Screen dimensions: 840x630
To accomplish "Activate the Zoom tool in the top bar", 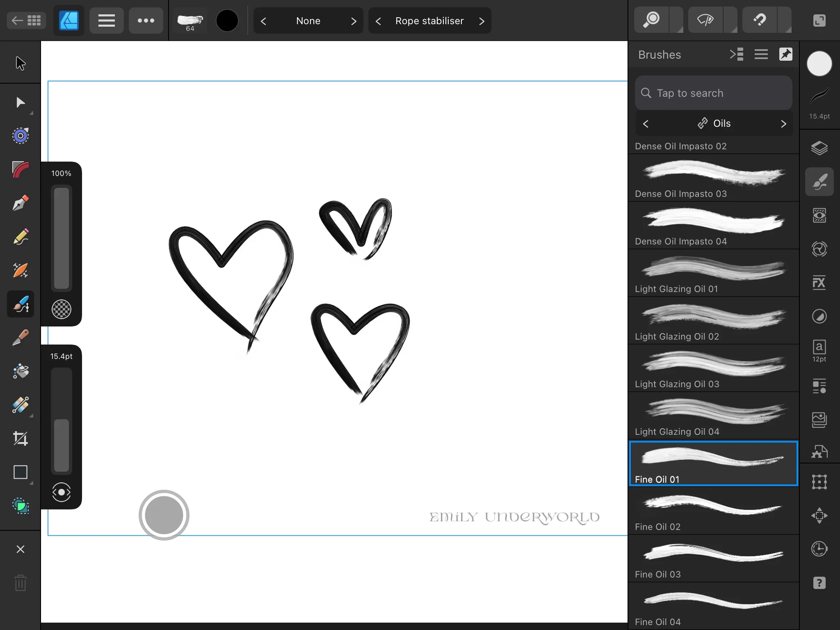I will 651,19.
